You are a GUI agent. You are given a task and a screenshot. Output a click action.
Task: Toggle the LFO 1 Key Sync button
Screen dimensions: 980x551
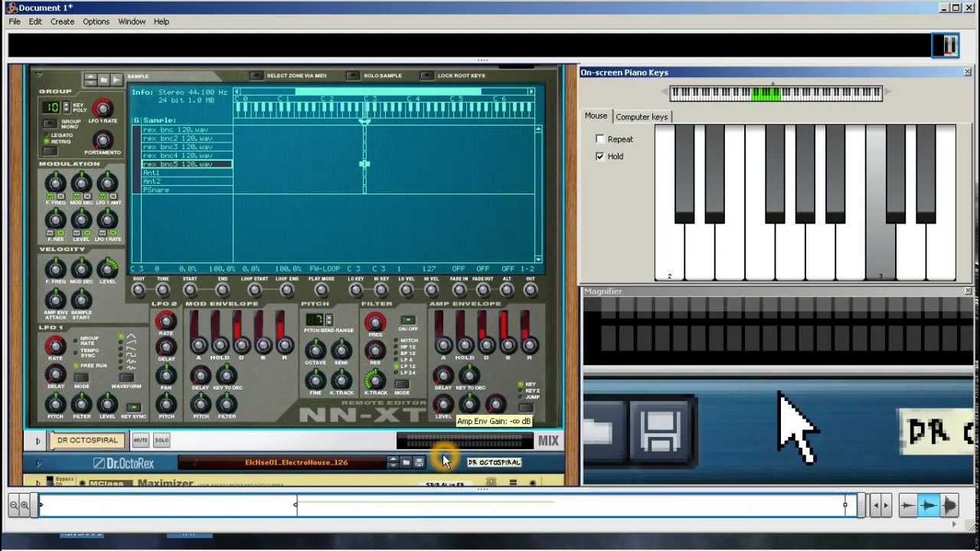tap(133, 407)
